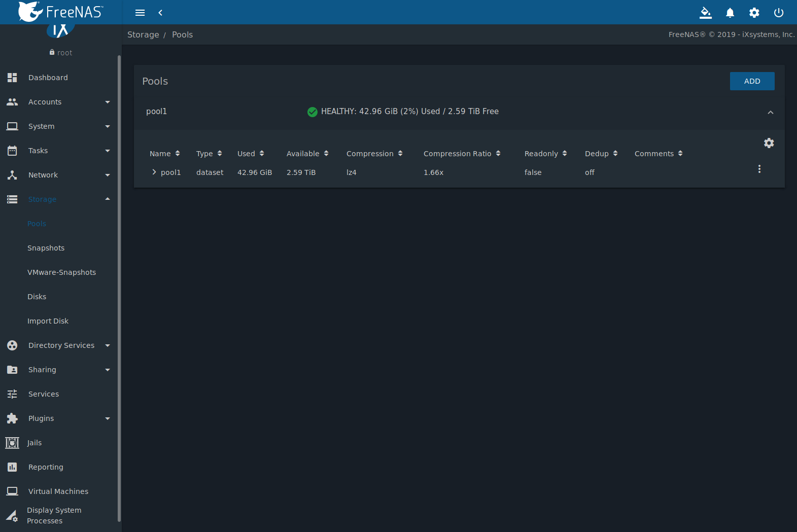This screenshot has width=797, height=532.
Task: Click the System laptop icon
Action: 12,126
